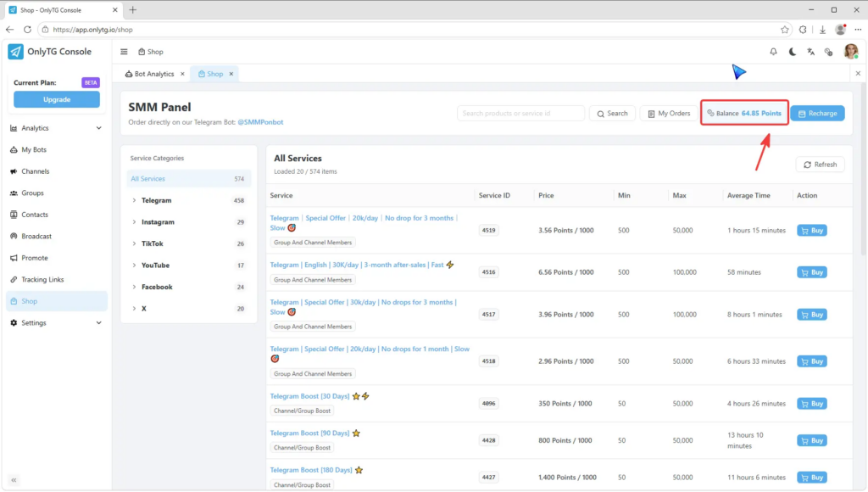Click the Search button
Screen dimensions: 868x492
[612, 113]
